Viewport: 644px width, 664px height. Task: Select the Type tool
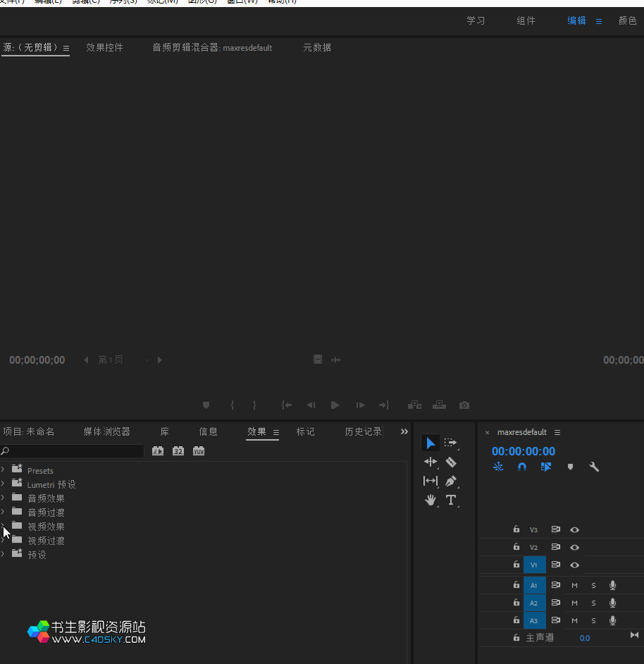coord(451,500)
